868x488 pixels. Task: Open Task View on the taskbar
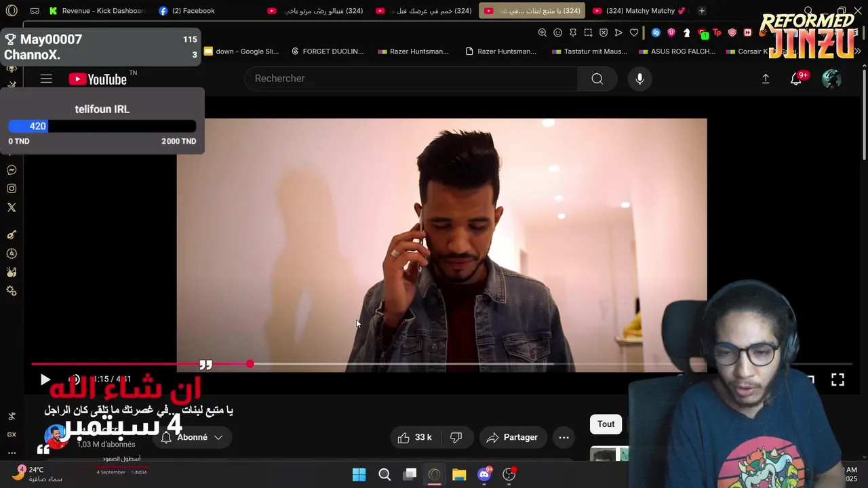click(410, 474)
